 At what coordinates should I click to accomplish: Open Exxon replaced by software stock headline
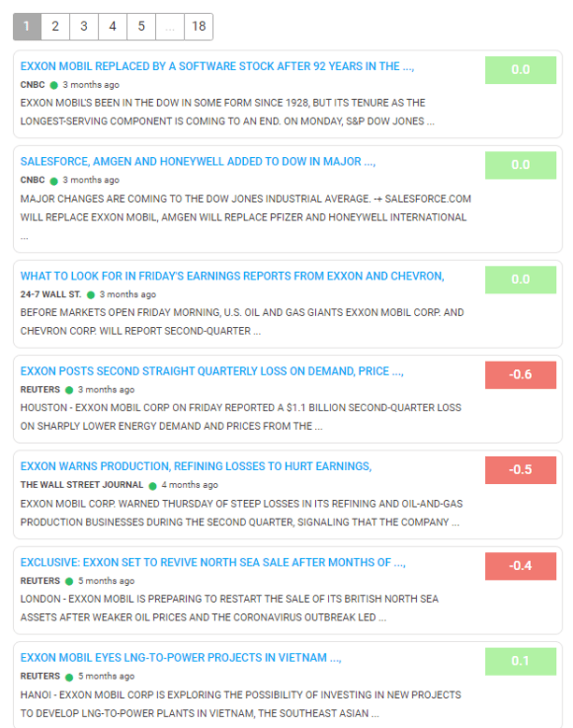pos(217,67)
